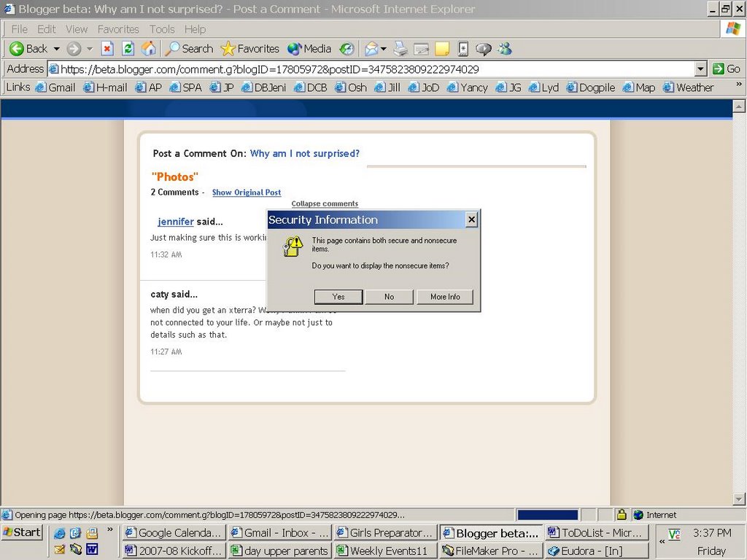Open the Favorites pane from toolbar
Image resolution: width=747 pixels, height=560 pixels.
[x=251, y=49]
